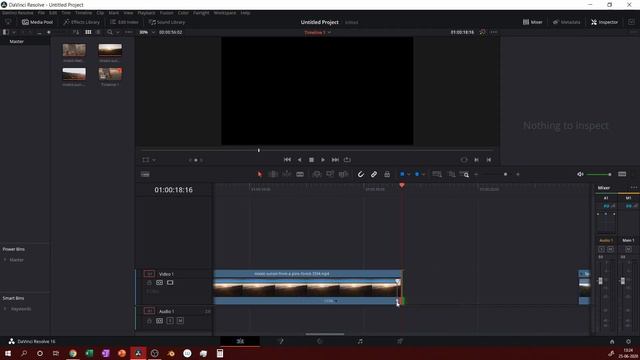Lock the Audio 1 track

pos(149,321)
